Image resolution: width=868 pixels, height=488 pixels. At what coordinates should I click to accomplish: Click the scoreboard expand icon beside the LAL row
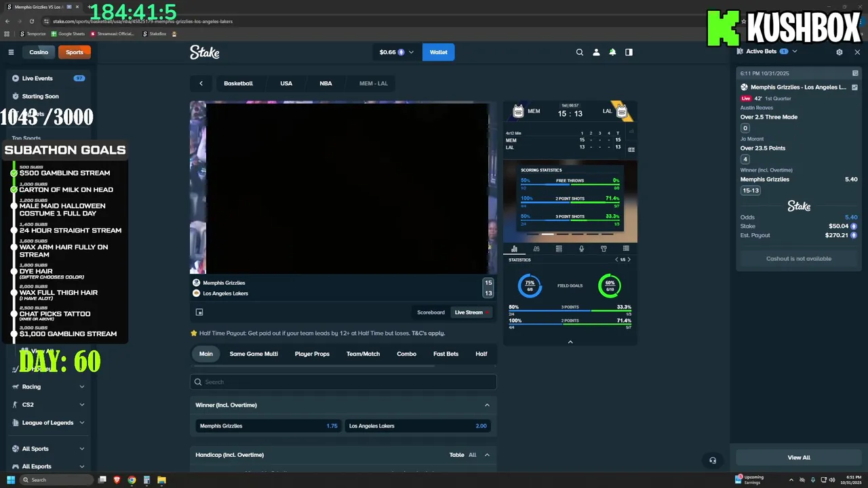631,149
